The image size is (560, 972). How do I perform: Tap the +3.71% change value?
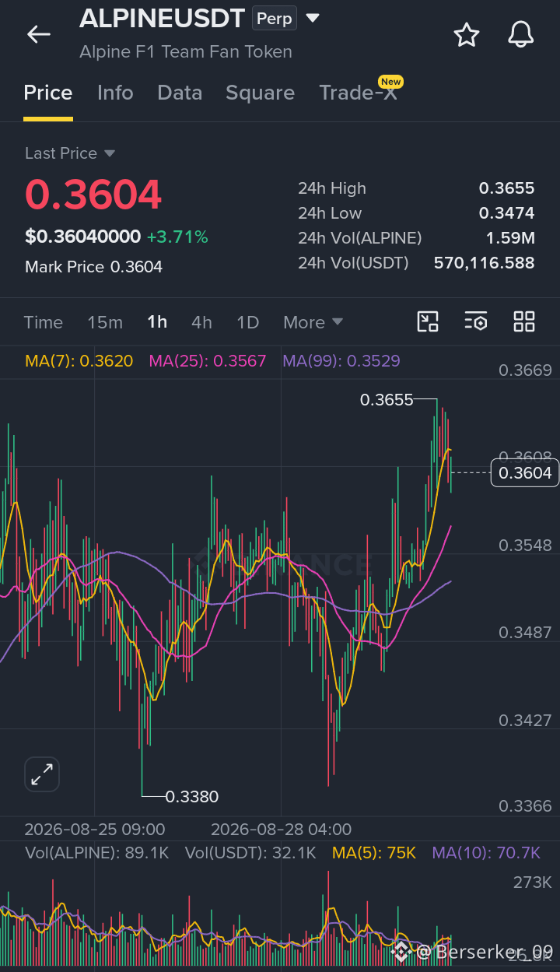[x=177, y=237]
